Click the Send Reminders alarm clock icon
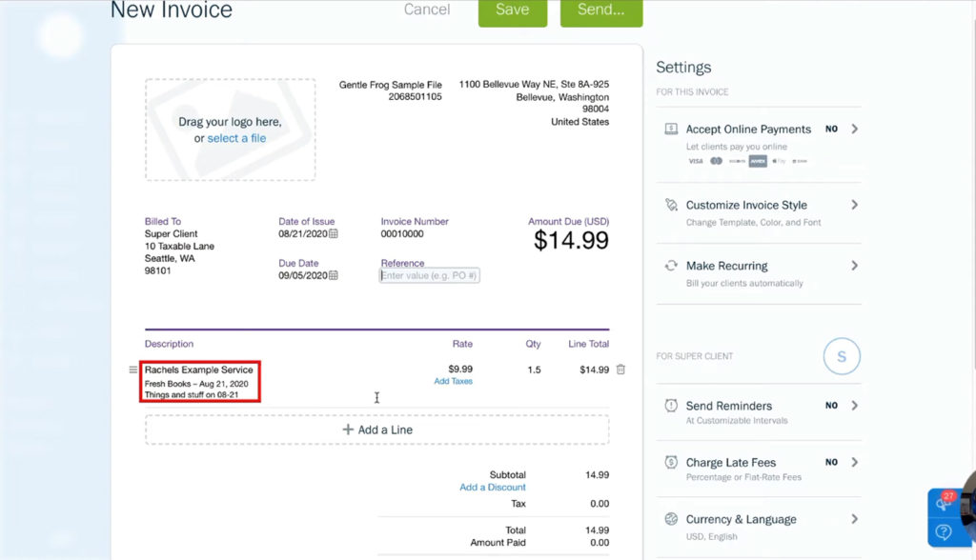Viewport: 976px width, 560px height. [x=673, y=405]
